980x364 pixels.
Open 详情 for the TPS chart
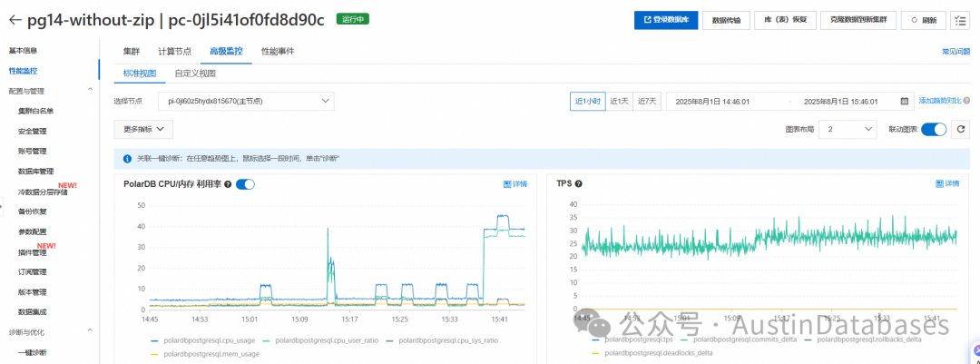pyautogui.click(x=947, y=184)
